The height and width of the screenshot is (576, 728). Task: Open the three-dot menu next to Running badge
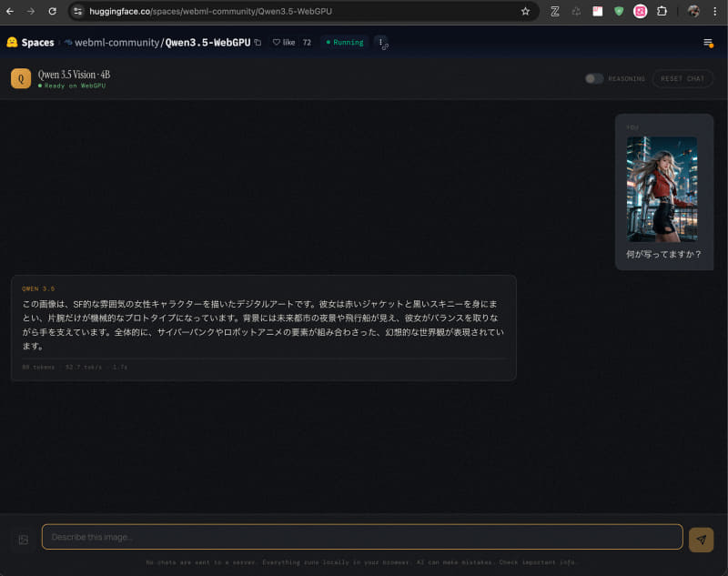[x=381, y=42]
